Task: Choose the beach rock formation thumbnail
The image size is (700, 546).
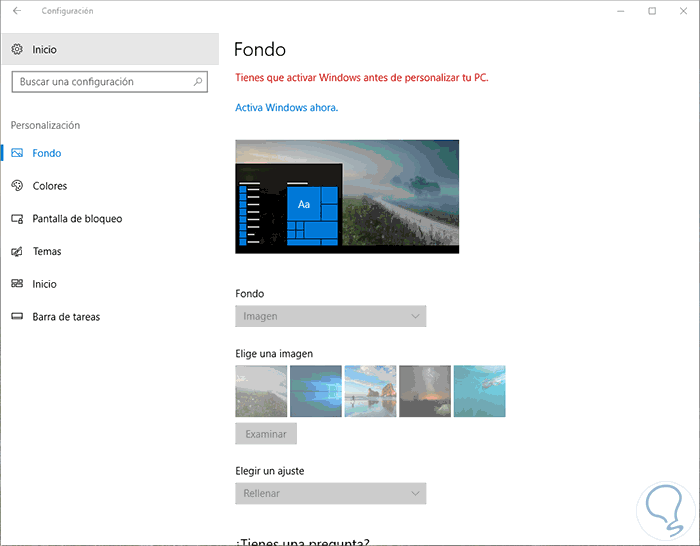Action: [x=370, y=391]
